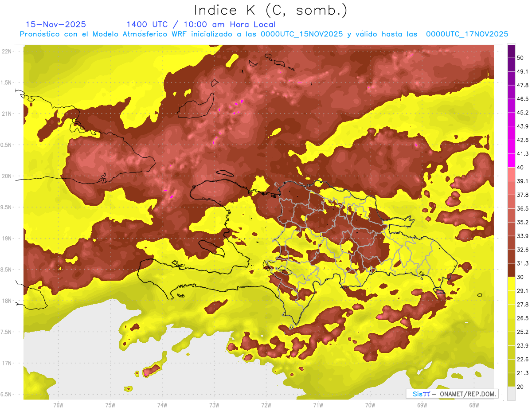
Task: Click '1400 UTC / 10:00 am Hora Local'
Action: pos(201,24)
